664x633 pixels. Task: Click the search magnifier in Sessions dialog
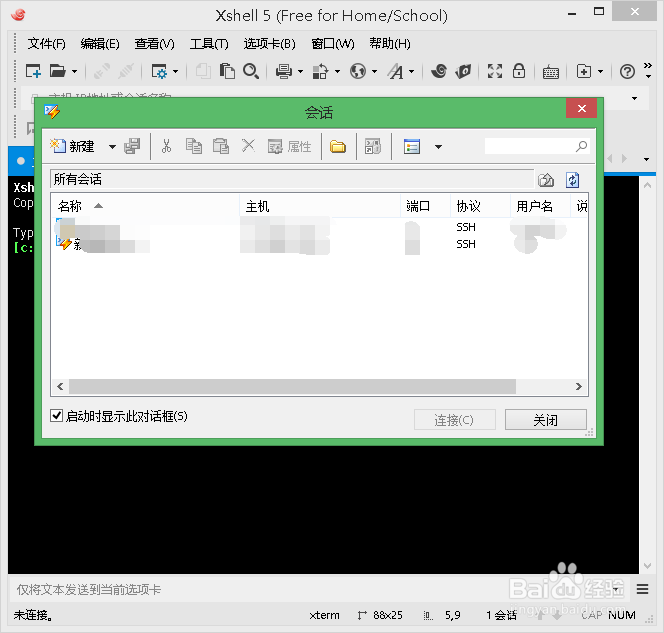point(581,147)
